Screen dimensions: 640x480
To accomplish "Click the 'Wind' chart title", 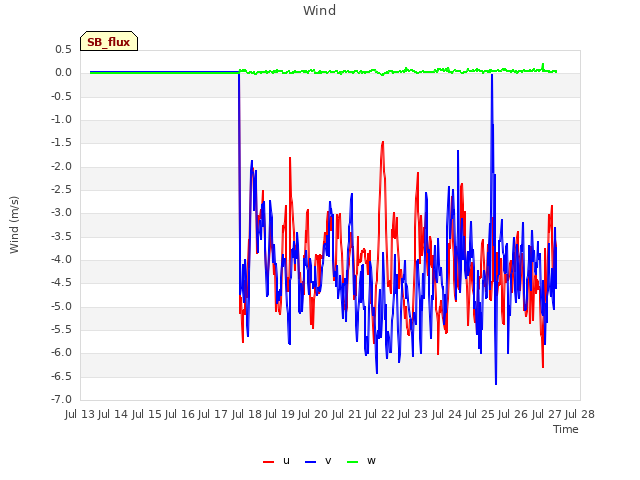I will click(x=320, y=10).
